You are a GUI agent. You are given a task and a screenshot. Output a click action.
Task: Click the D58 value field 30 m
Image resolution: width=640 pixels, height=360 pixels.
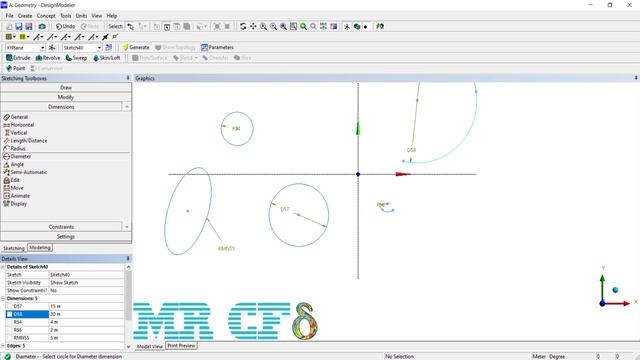87,314
